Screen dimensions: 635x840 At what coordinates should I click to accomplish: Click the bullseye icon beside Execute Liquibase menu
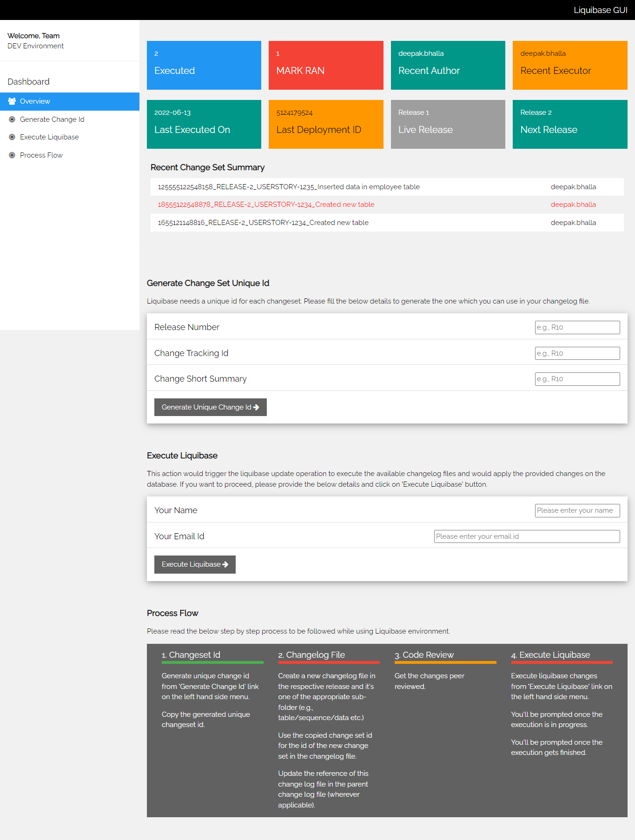click(12, 137)
